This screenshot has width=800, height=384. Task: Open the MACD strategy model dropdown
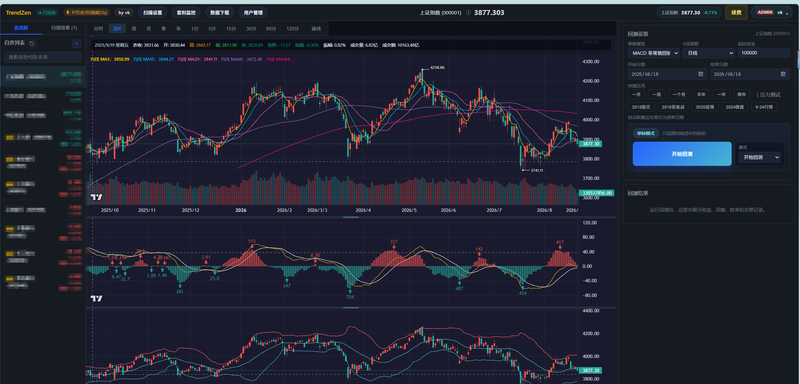click(x=654, y=53)
